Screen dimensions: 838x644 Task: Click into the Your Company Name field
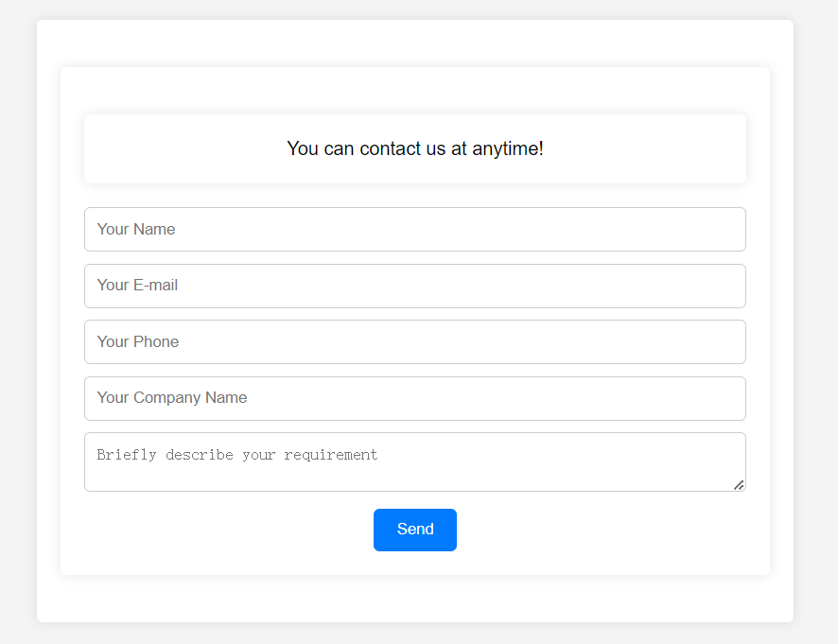tap(414, 398)
